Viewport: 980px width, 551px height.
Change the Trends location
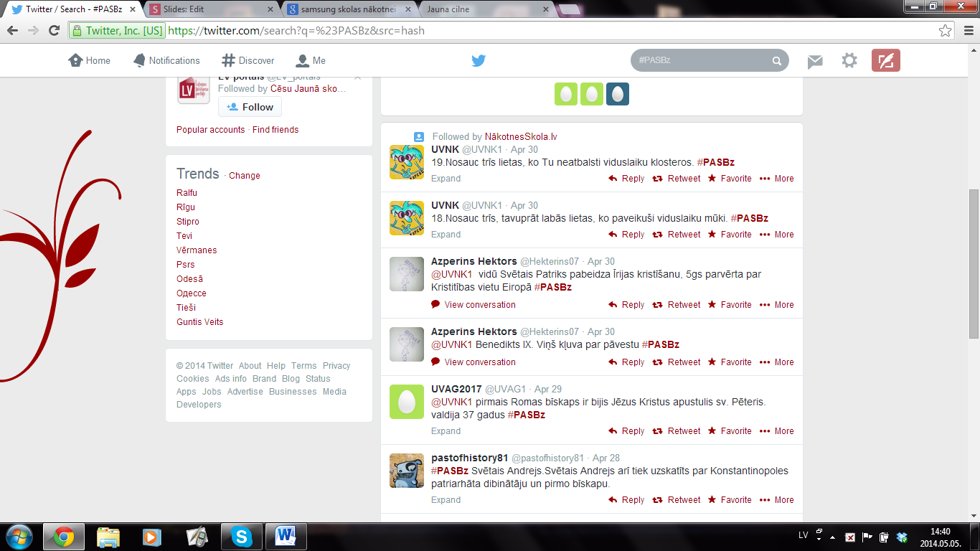pos(245,176)
